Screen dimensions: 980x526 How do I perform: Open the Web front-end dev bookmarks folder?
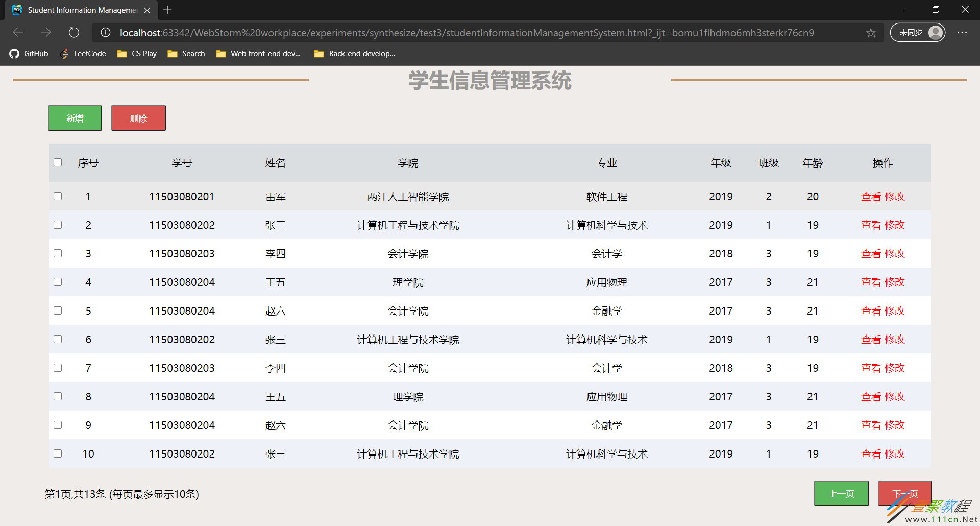[258, 53]
